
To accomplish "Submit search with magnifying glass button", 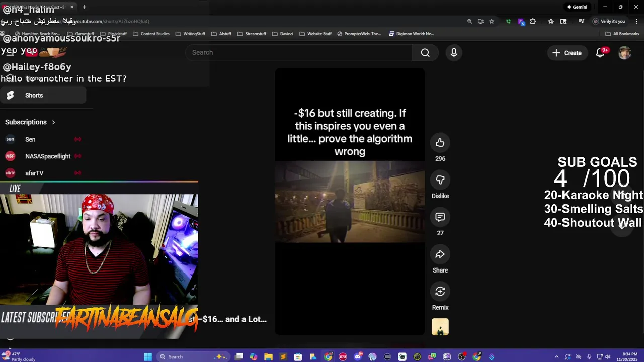I will (425, 53).
